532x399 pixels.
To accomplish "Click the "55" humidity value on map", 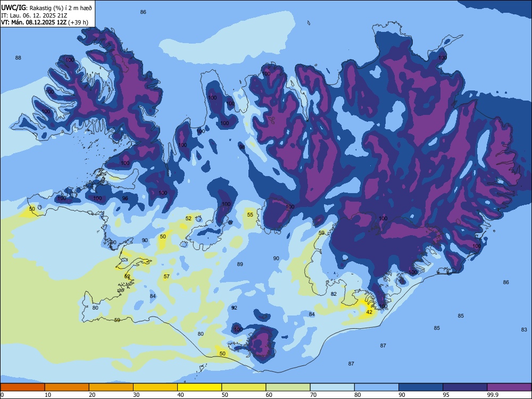I will [250, 215].
